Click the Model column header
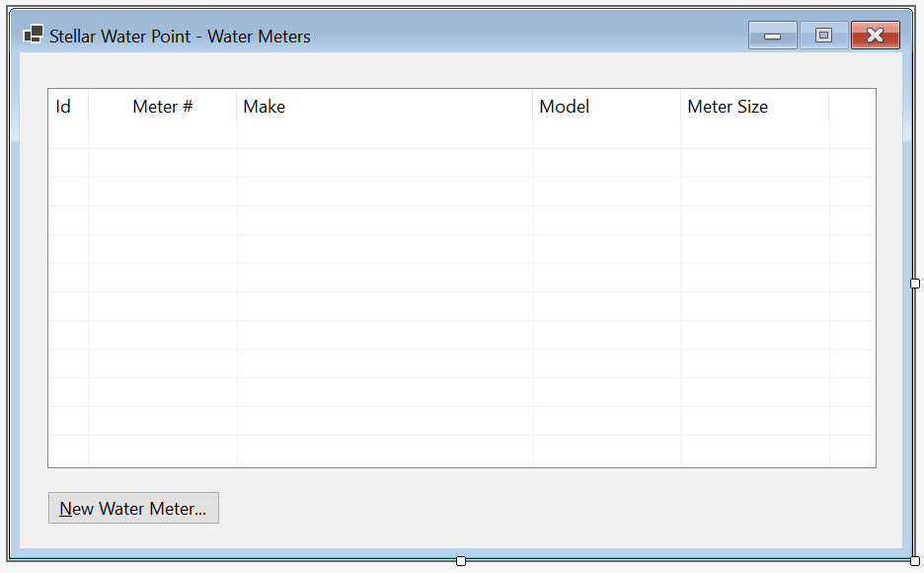This screenshot has width=924, height=573. 607,106
